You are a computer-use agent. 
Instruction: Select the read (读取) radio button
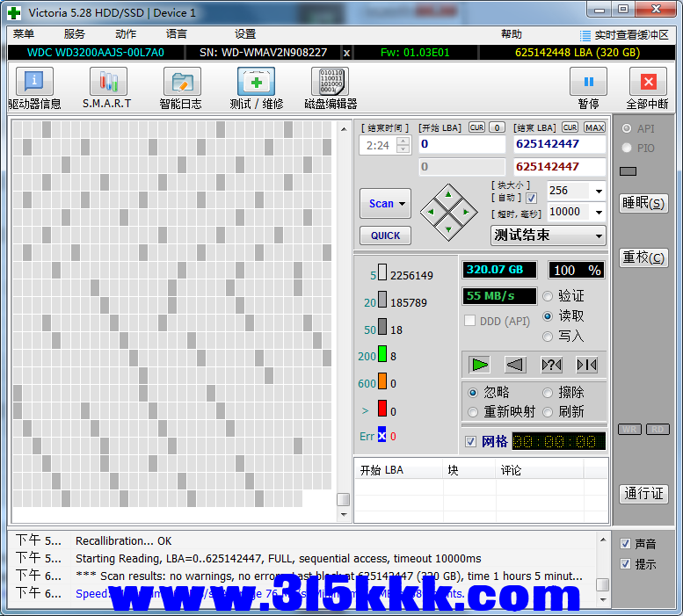click(x=548, y=316)
